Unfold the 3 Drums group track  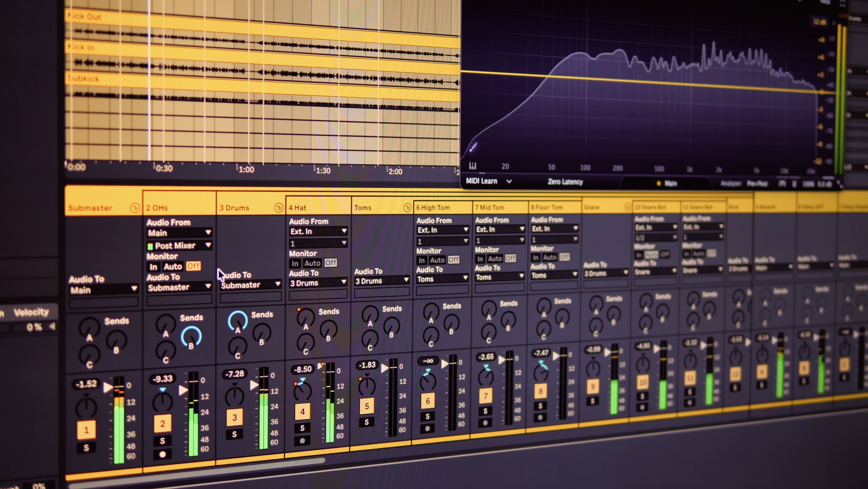[x=278, y=208]
